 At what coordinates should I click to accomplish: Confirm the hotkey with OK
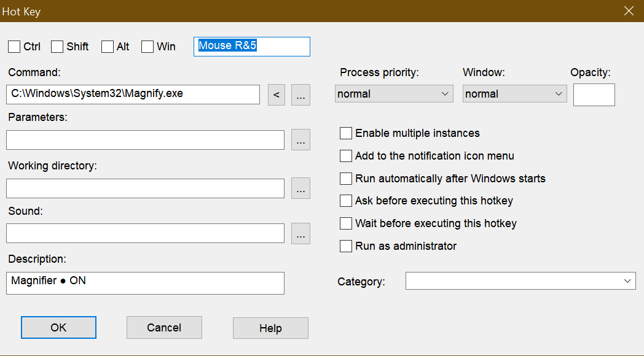pyautogui.click(x=59, y=327)
